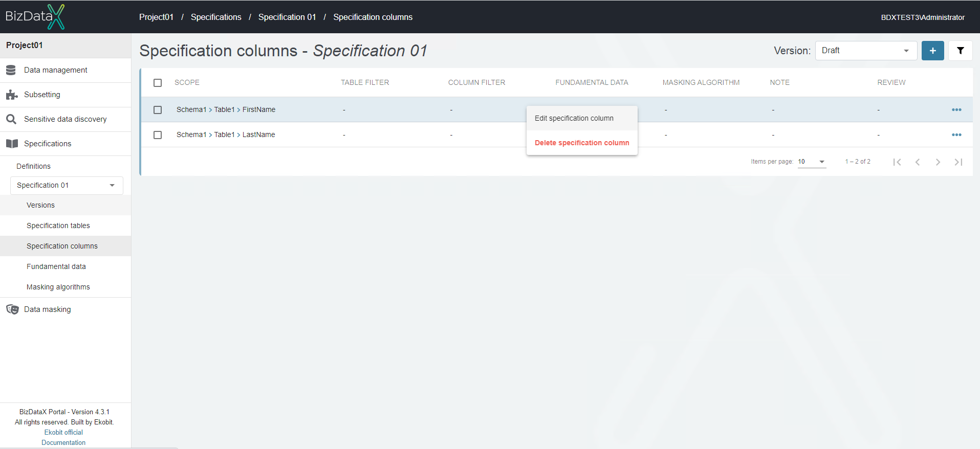Image resolution: width=980 pixels, height=449 pixels.
Task: Click the Specifications book icon
Action: (x=12, y=144)
